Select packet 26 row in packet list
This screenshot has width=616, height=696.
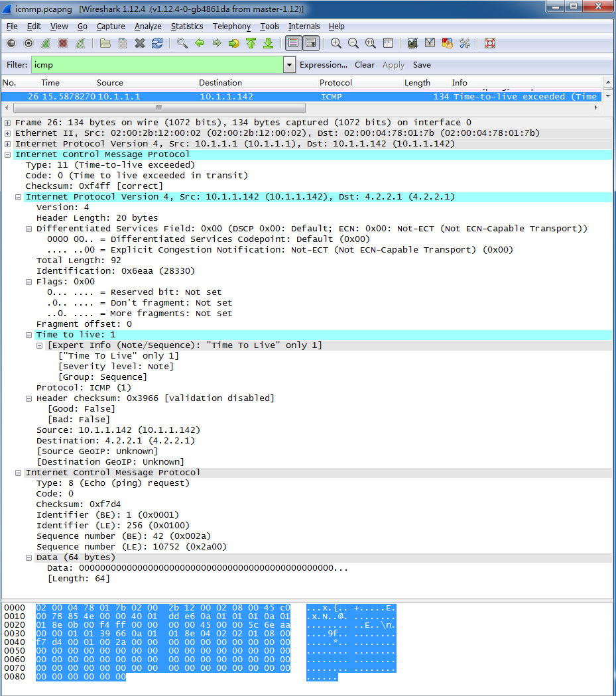[301, 96]
